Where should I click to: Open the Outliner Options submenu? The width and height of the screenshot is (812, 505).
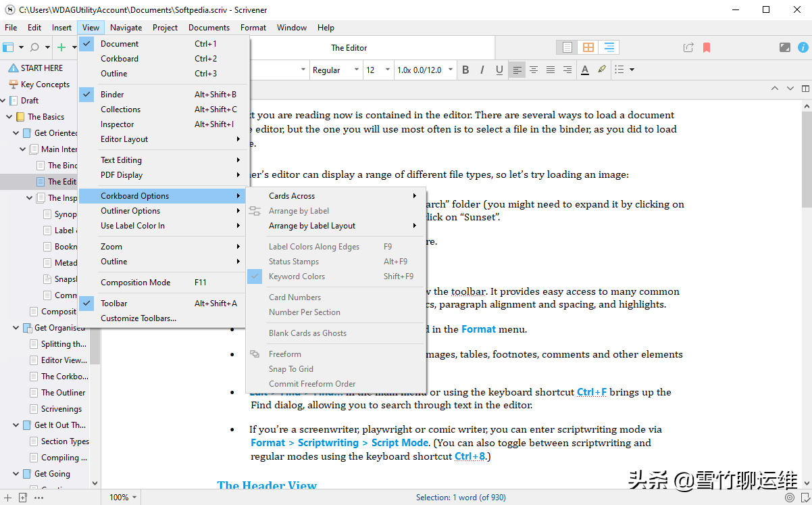click(x=163, y=211)
